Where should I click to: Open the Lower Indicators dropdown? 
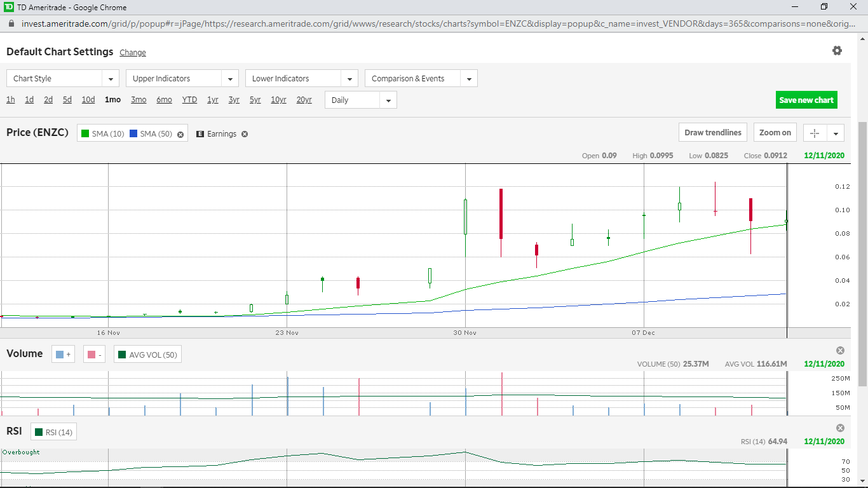point(302,79)
